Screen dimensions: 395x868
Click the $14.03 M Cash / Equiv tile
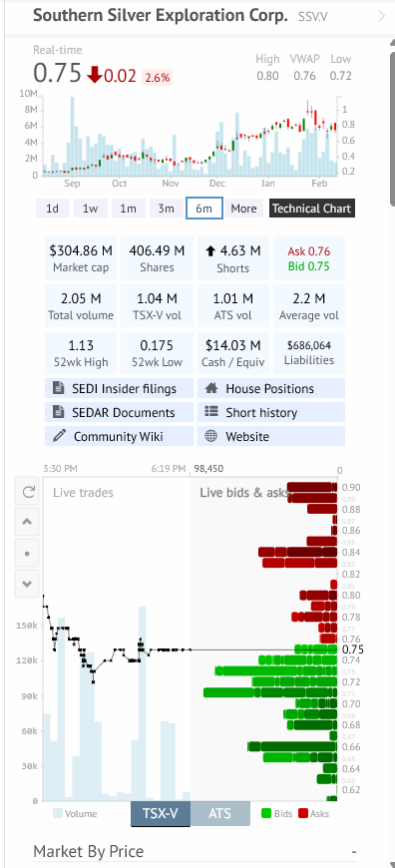click(x=232, y=353)
